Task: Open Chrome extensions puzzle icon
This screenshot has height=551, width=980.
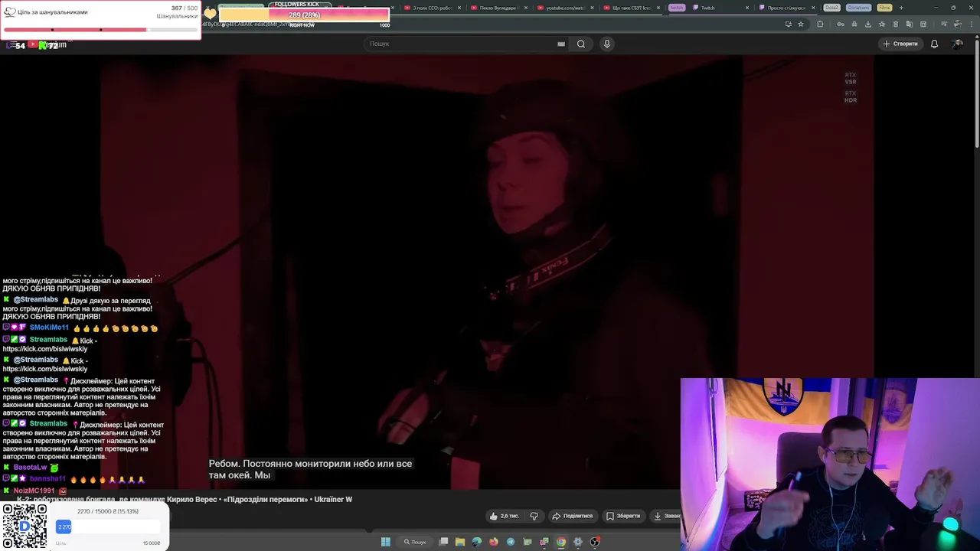Action: pos(820,24)
